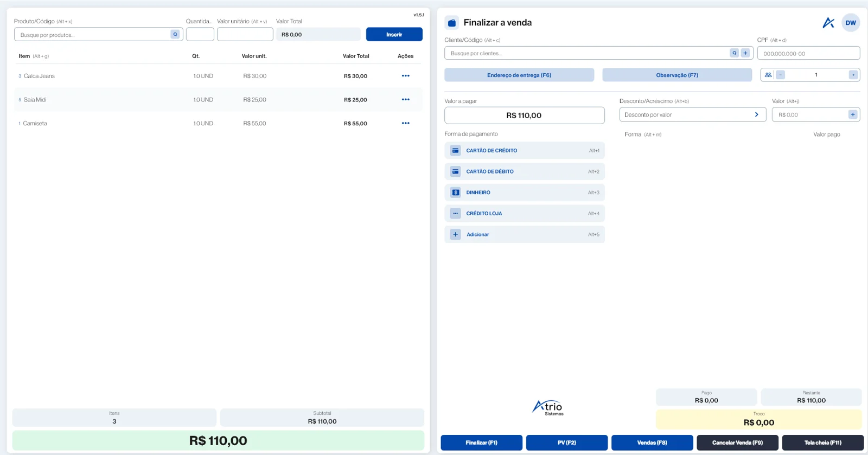Select Cartão de Crédito payment method
This screenshot has width=868, height=455.
point(525,151)
